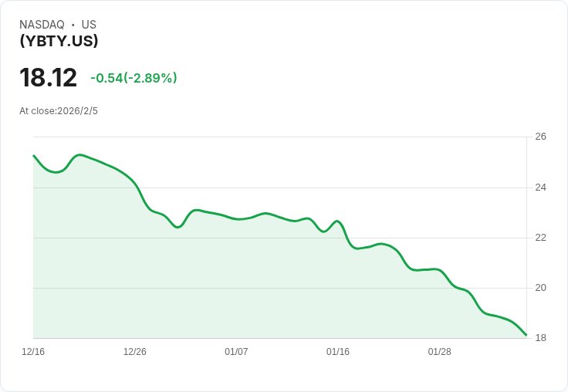
Task: Select the 12/16 date label on x-axis
Action: (x=33, y=352)
